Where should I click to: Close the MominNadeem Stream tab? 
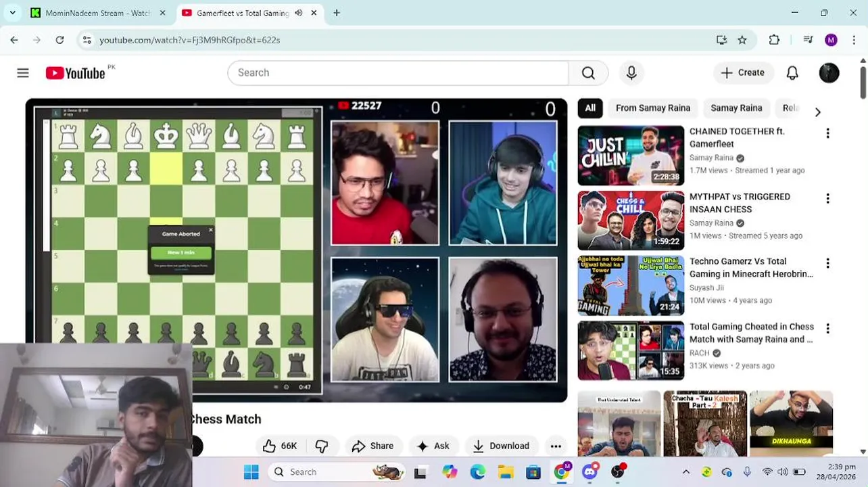[x=163, y=13]
